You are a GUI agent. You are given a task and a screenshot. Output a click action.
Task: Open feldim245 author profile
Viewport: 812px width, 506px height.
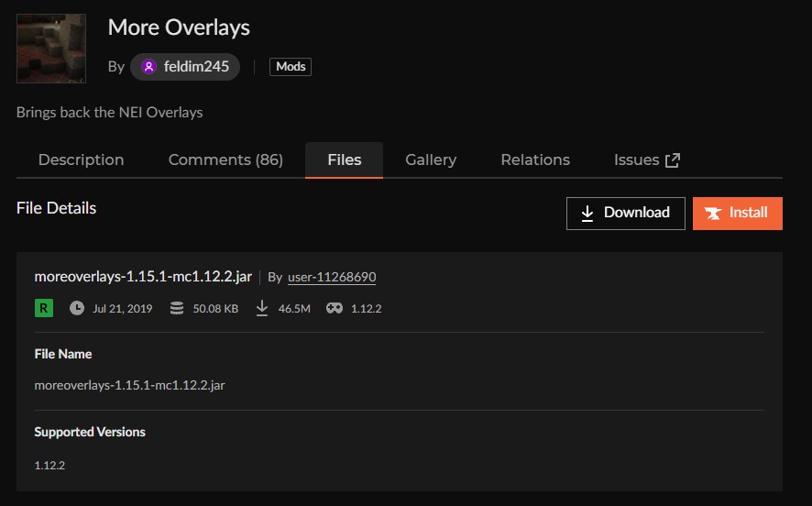coord(185,67)
